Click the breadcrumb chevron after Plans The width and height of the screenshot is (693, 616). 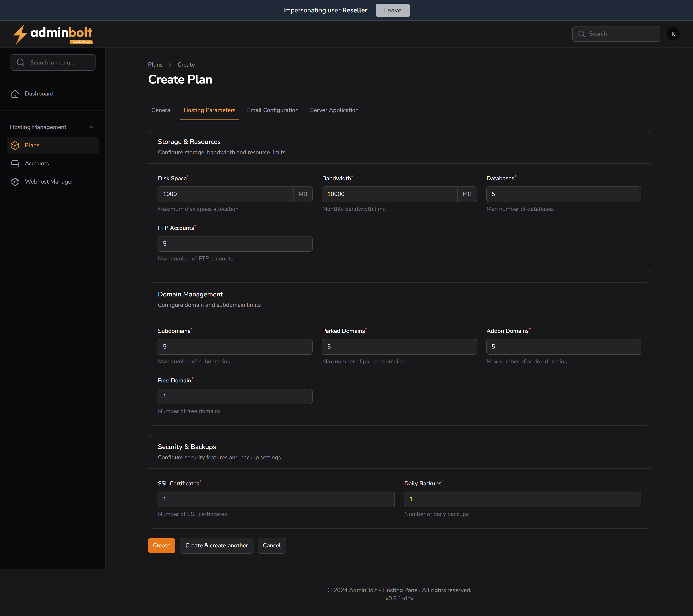tap(170, 65)
